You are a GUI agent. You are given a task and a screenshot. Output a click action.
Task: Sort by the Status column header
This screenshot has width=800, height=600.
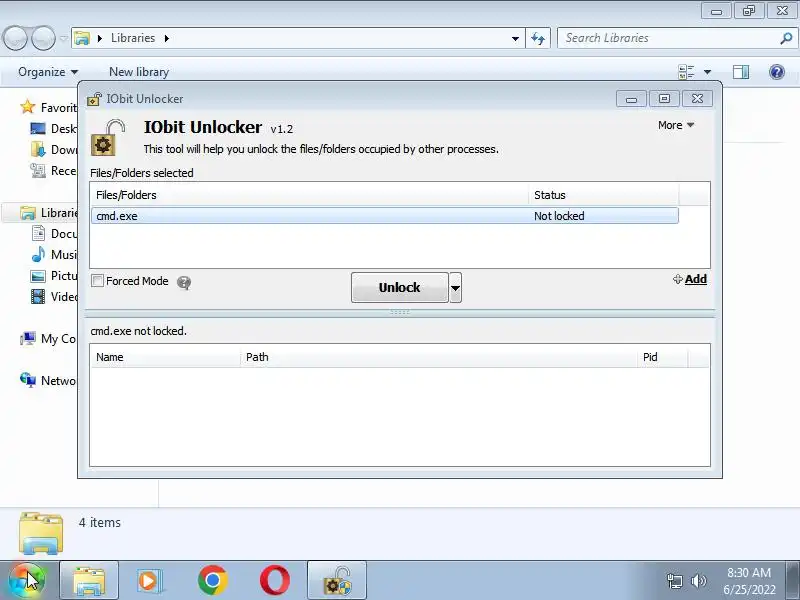(x=604, y=195)
